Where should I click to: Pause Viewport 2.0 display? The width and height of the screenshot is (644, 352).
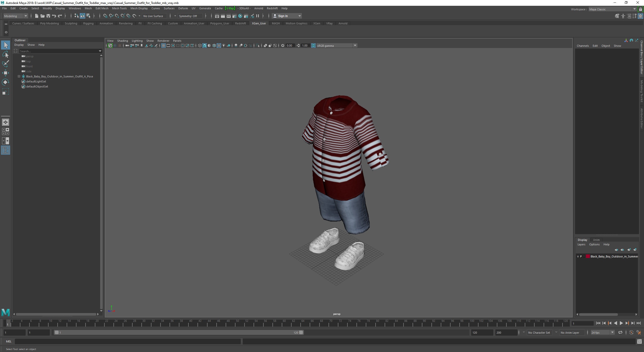pyautogui.click(x=258, y=16)
